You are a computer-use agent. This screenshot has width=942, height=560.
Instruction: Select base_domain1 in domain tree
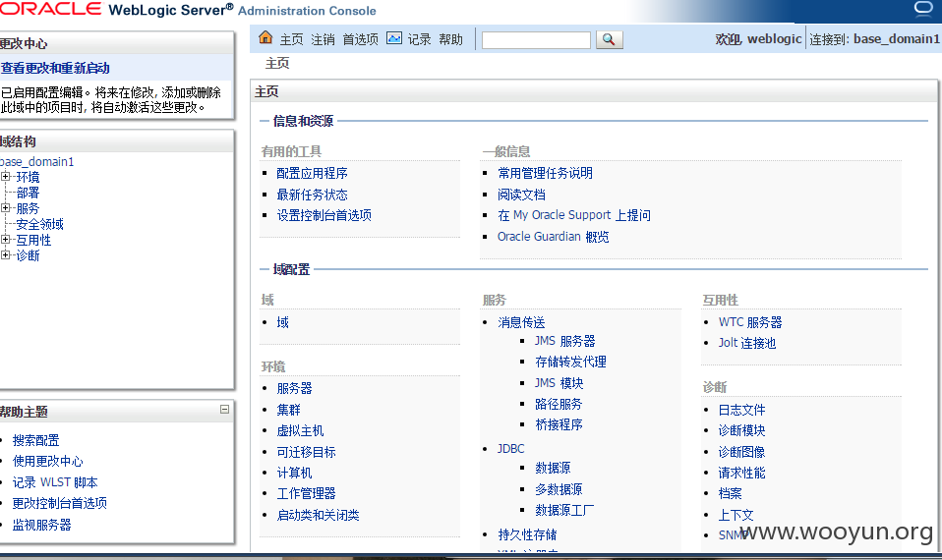(36, 161)
